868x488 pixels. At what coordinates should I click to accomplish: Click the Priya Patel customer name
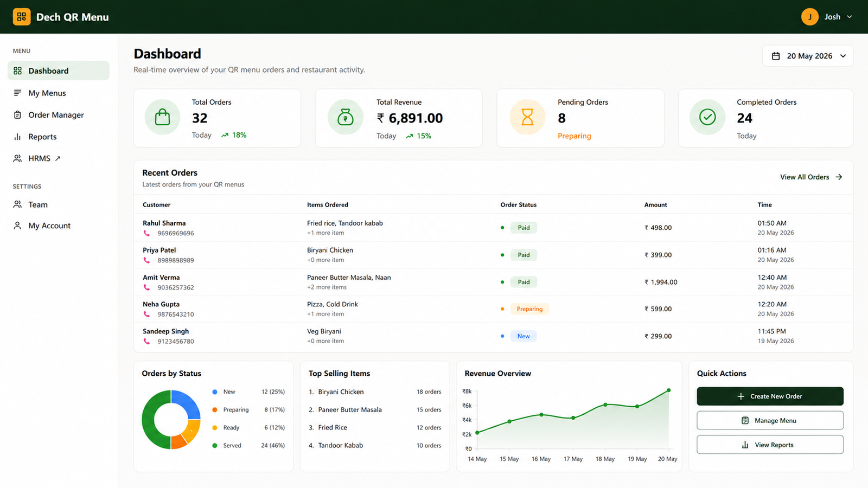coord(159,250)
